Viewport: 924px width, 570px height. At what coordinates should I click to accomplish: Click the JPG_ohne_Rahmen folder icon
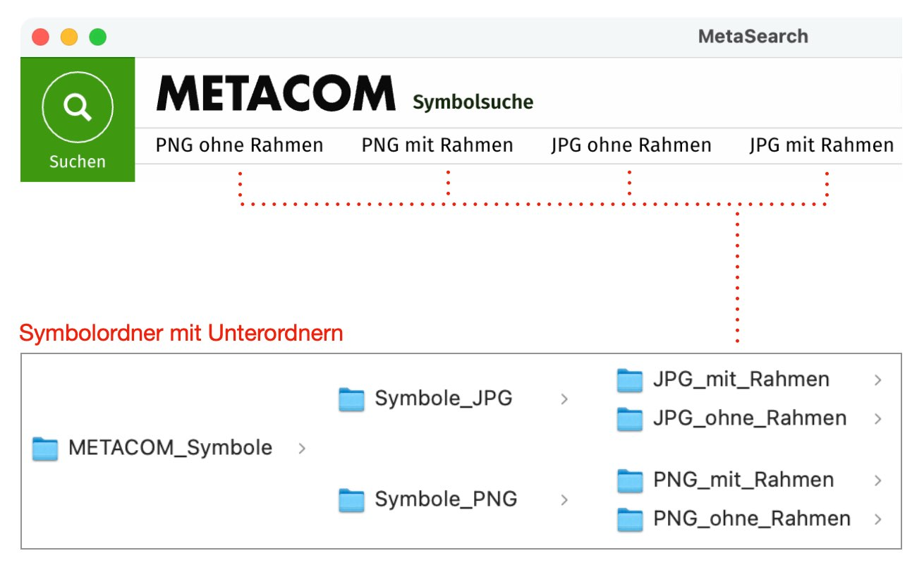coord(630,418)
